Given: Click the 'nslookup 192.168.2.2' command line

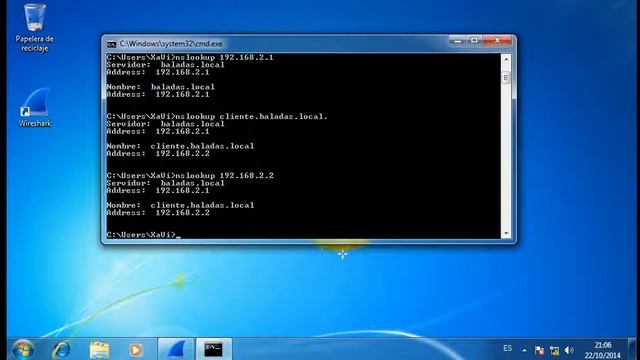Looking at the screenshot, I should pos(190,176).
